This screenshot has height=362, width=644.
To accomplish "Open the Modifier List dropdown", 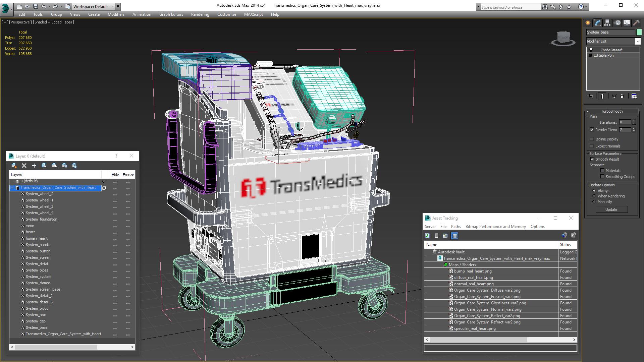I will (638, 41).
